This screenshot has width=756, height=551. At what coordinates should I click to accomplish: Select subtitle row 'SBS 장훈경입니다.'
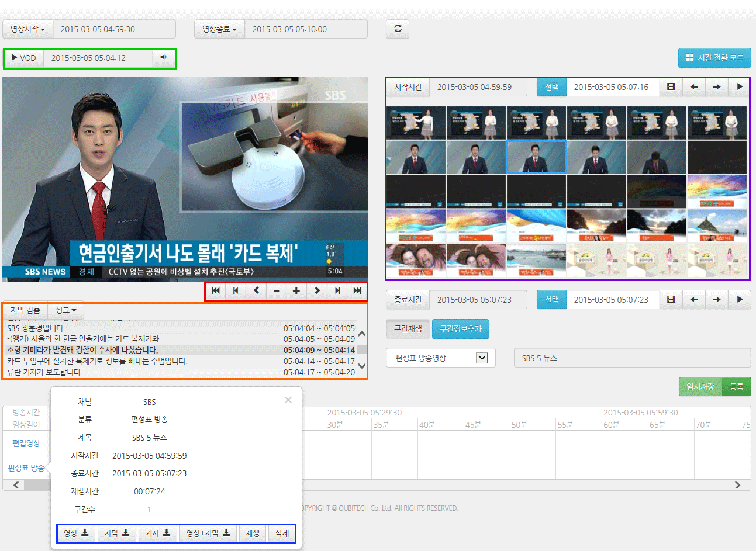point(181,328)
